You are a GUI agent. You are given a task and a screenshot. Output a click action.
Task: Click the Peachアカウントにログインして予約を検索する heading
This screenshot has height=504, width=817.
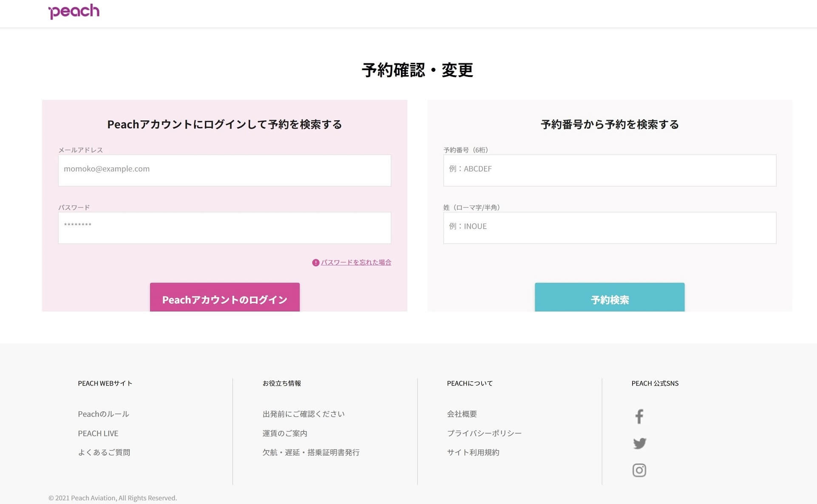click(224, 125)
